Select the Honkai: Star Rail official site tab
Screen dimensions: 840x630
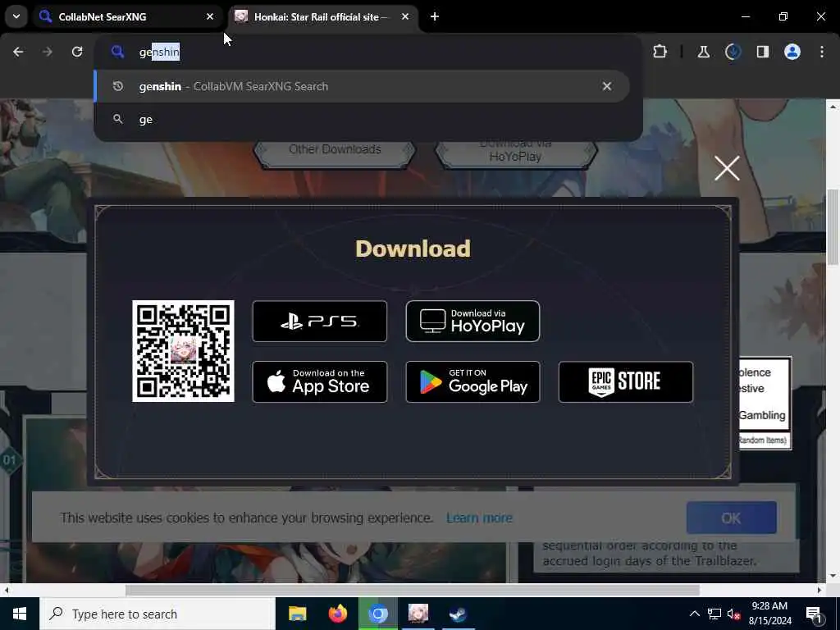click(x=320, y=16)
